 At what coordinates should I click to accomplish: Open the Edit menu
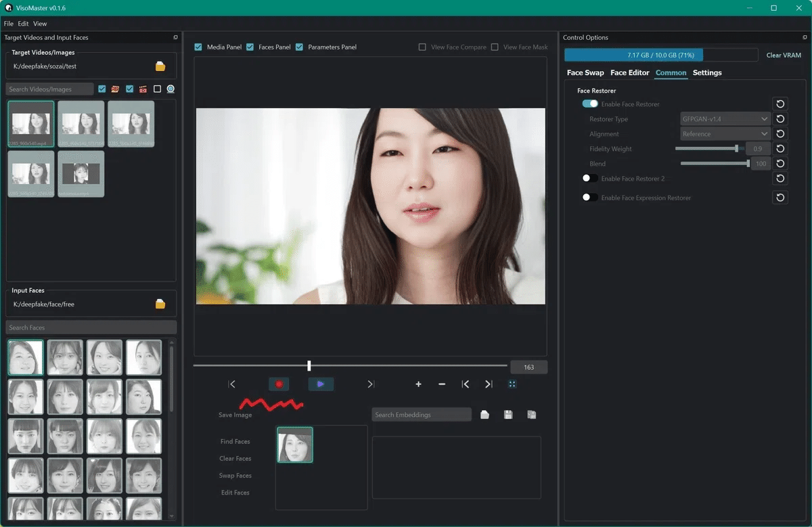click(23, 23)
